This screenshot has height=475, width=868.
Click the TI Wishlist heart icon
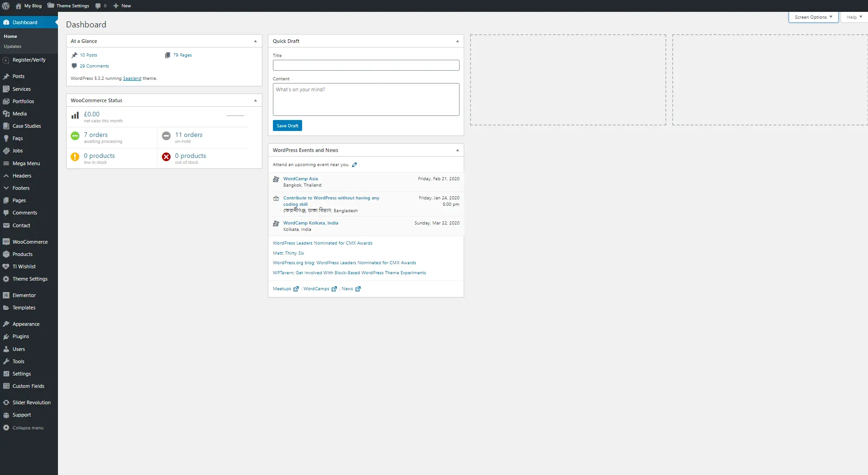6,266
